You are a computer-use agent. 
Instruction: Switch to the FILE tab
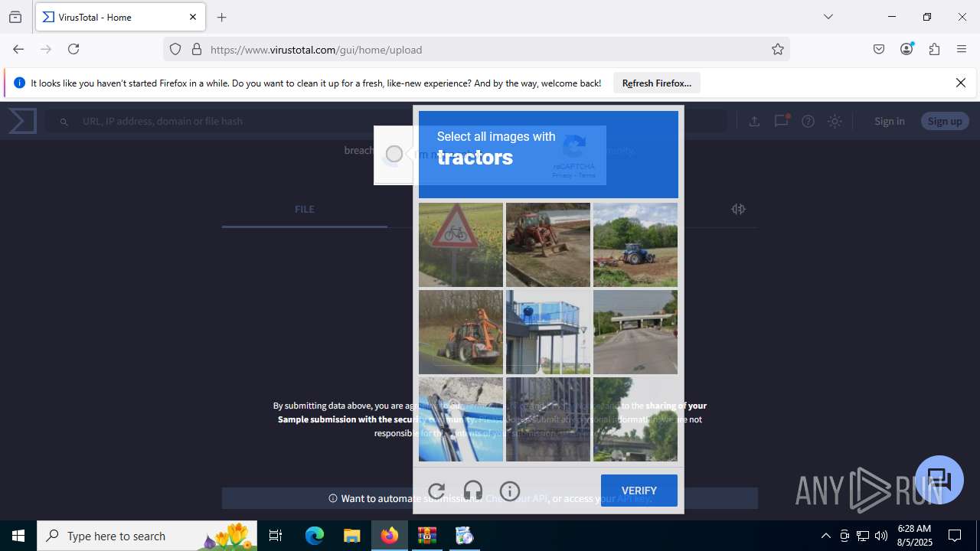click(305, 209)
